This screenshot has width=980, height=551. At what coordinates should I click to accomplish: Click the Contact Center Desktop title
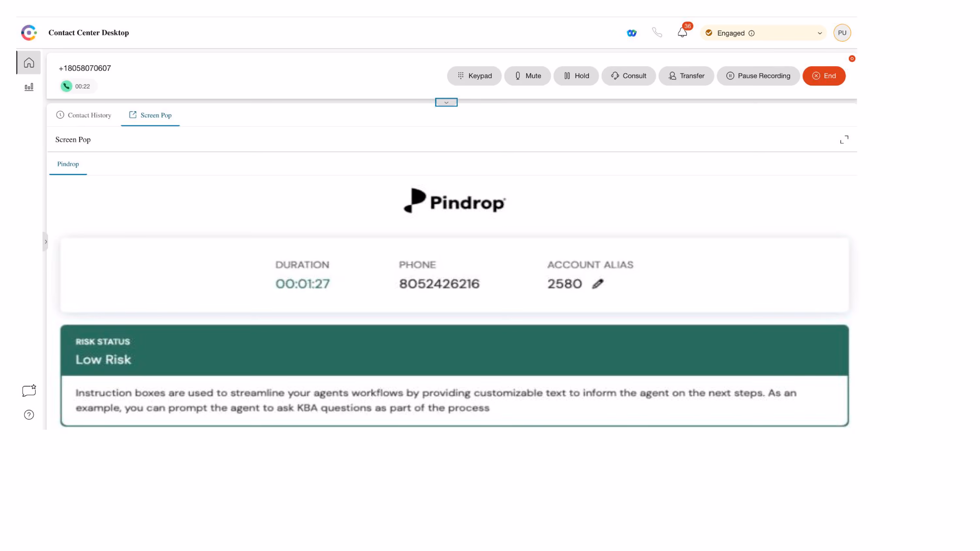click(x=89, y=33)
